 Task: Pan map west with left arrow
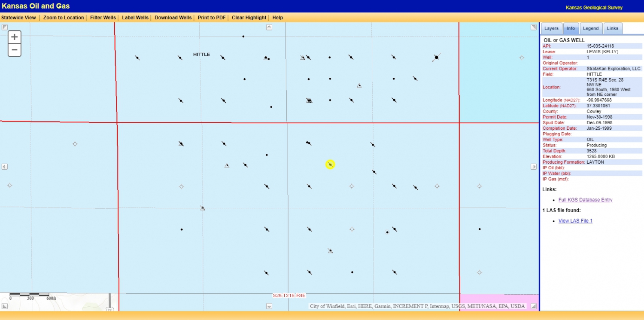(4, 167)
